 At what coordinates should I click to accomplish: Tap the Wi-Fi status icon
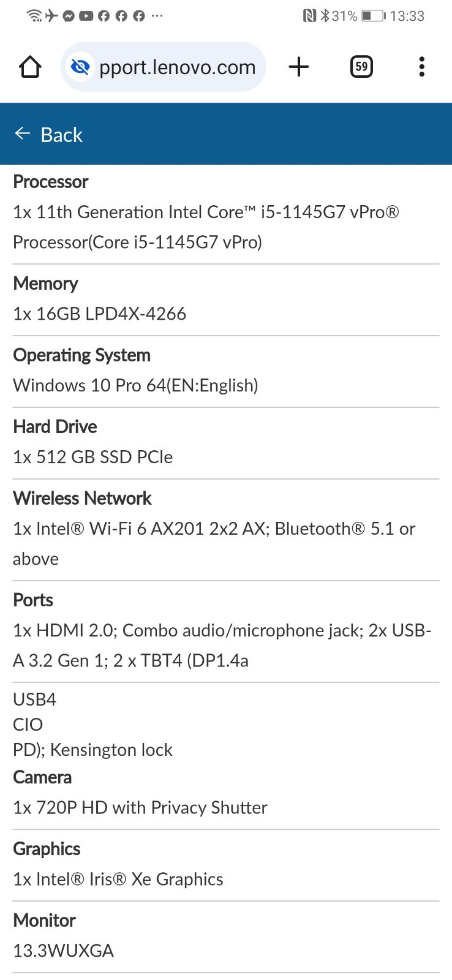[x=35, y=16]
